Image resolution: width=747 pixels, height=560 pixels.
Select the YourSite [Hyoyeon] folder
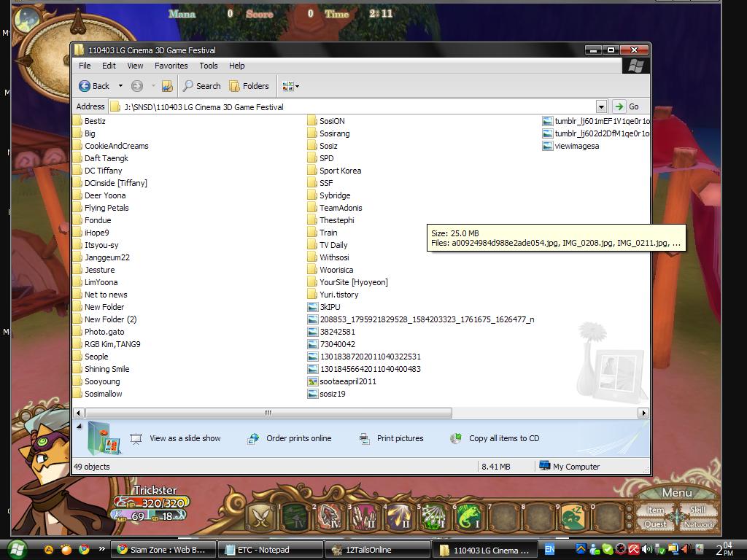coord(348,282)
